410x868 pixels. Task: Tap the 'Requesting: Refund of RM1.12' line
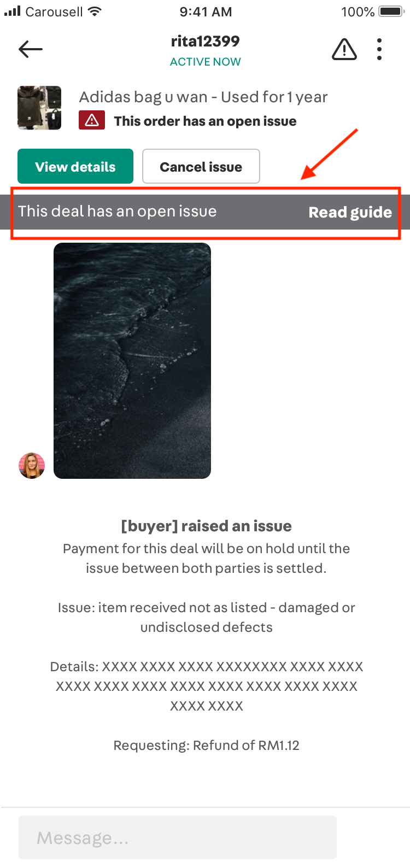click(x=206, y=745)
